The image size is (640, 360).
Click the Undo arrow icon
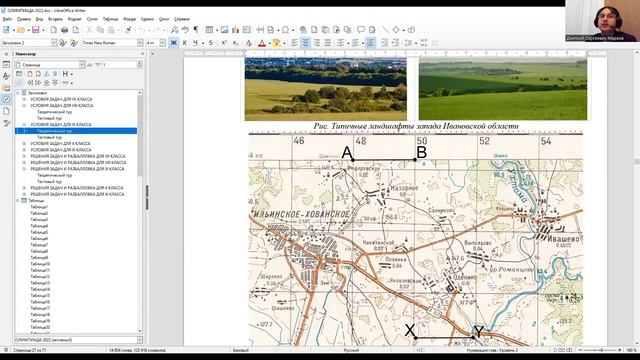(x=141, y=30)
